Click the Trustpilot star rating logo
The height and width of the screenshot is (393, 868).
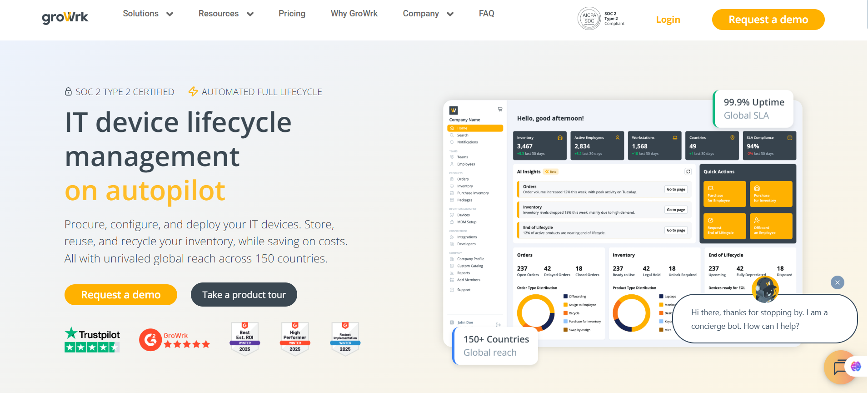[92, 340]
